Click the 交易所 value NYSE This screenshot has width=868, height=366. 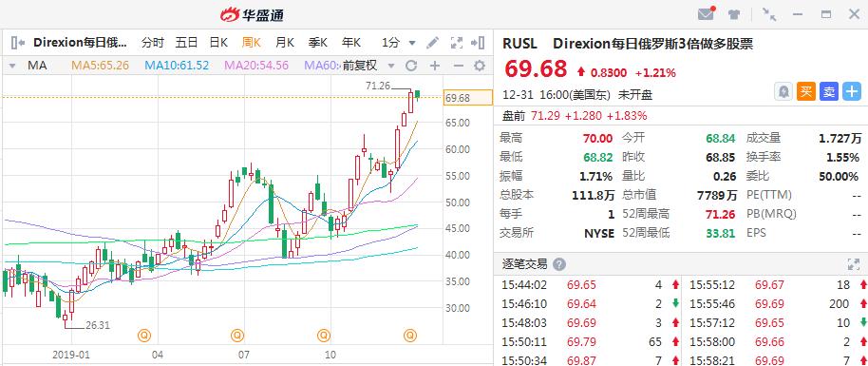pos(599,233)
